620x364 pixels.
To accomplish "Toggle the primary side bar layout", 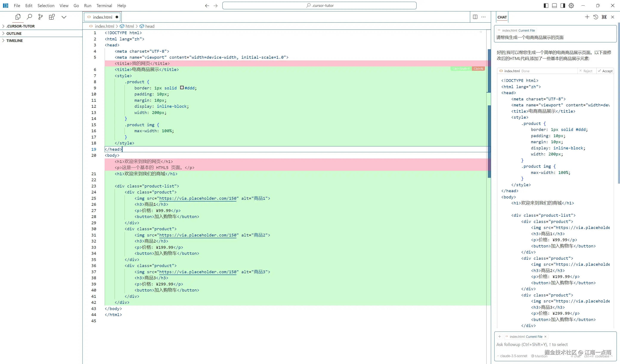I will pyautogui.click(x=546, y=6).
